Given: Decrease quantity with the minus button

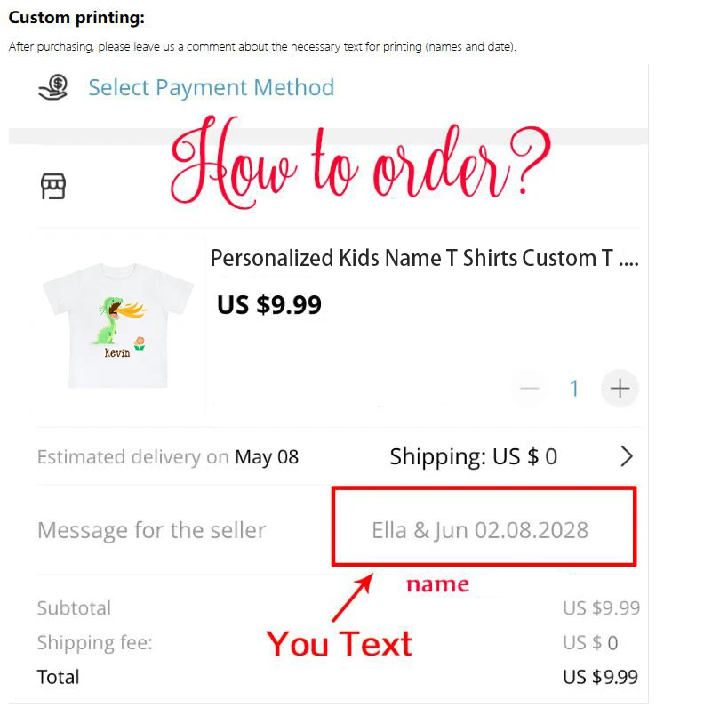Looking at the screenshot, I should pyautogui.click(x=530, y=389).
